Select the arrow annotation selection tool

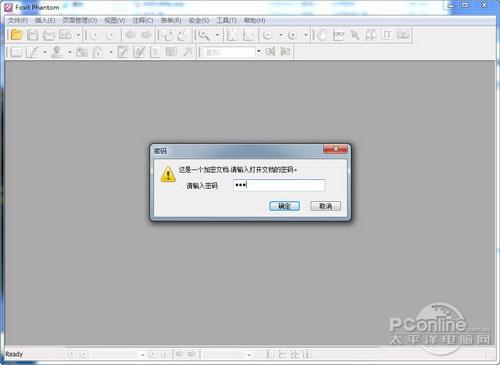(x=355, y=35)
